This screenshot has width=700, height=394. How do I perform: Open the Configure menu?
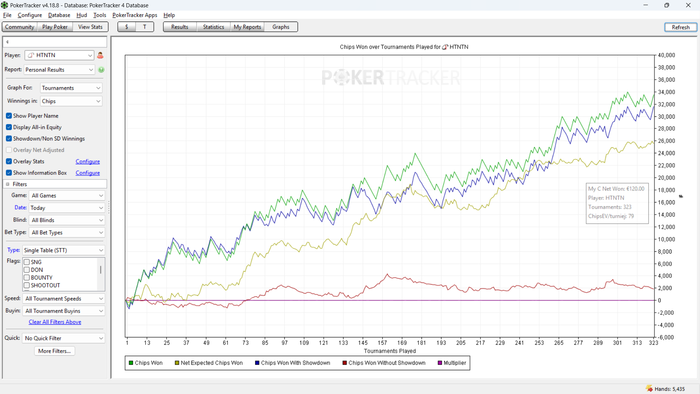pos(30,15)
